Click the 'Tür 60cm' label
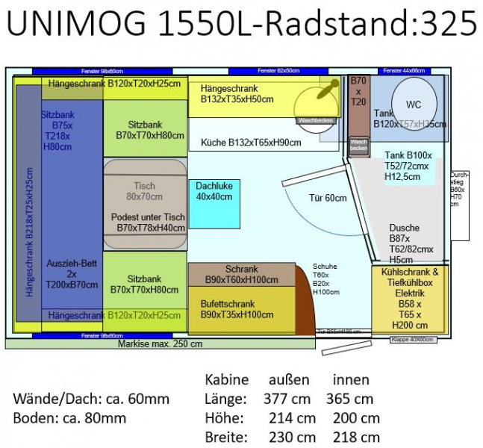Image resolution: width=483 pixels, height=448 pixels. click(328, 198)
